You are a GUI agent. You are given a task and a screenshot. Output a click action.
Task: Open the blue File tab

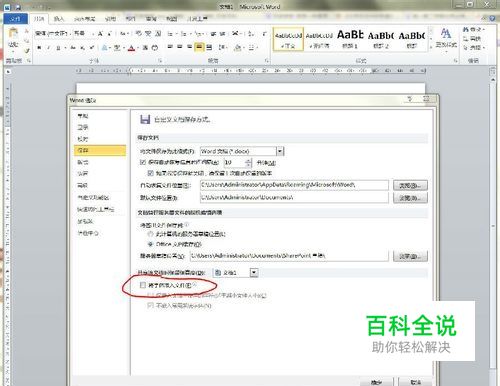pyautogui.click(x=15, y=19)
